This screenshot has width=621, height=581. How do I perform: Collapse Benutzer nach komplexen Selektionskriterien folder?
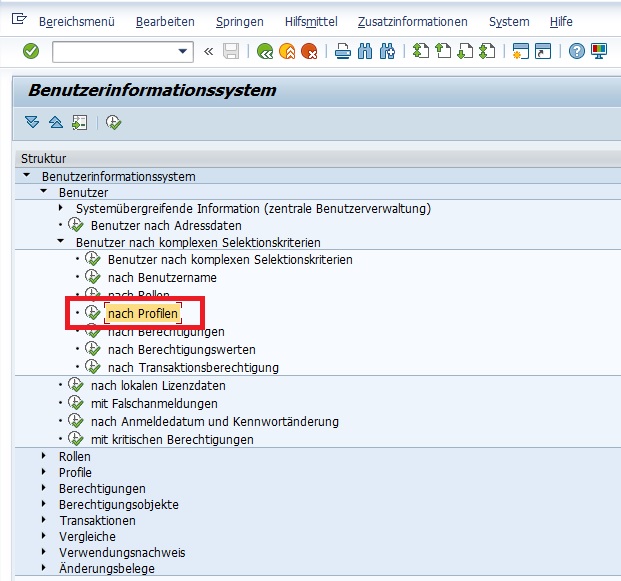point(61,241)
